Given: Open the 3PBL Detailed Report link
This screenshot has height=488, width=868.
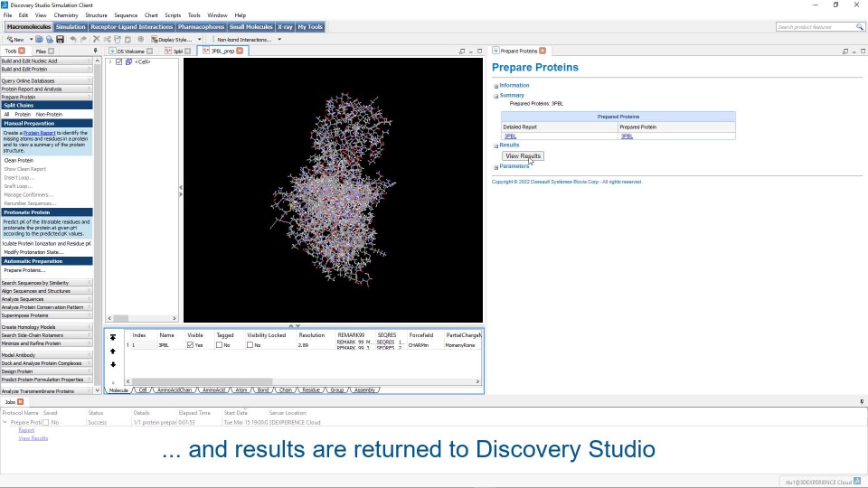Looking at the screenshot, I should [510, 136].
